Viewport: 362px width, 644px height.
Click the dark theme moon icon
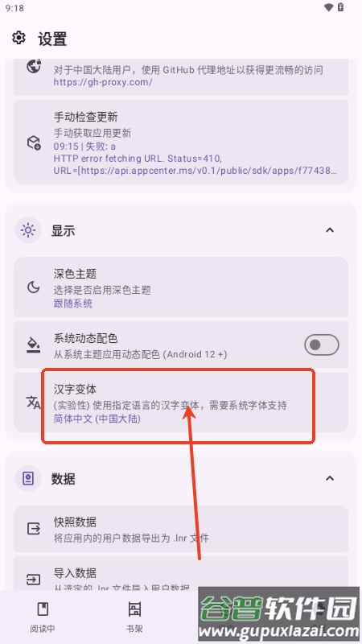pyautogui.click(x=33, y=287)
